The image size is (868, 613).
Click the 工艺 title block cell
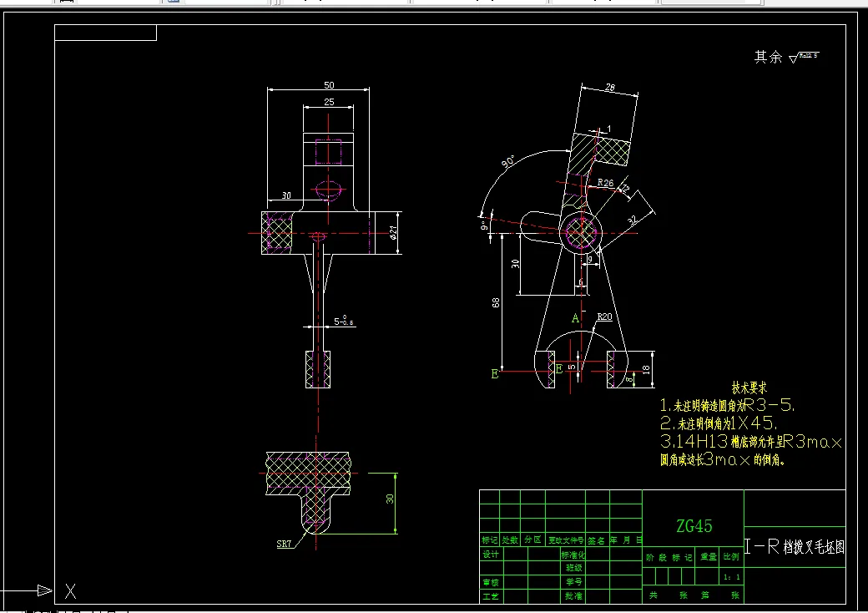tap(491, 596)
